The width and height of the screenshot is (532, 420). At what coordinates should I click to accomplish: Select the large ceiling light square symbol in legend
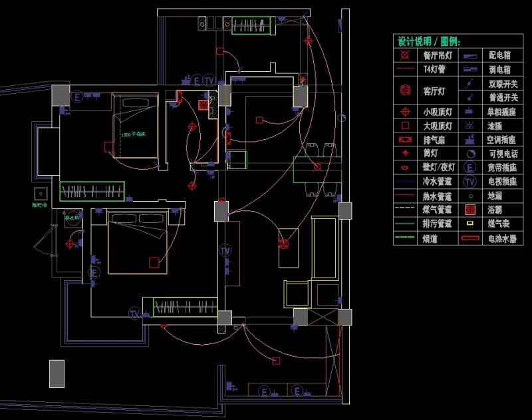[404, 126]
